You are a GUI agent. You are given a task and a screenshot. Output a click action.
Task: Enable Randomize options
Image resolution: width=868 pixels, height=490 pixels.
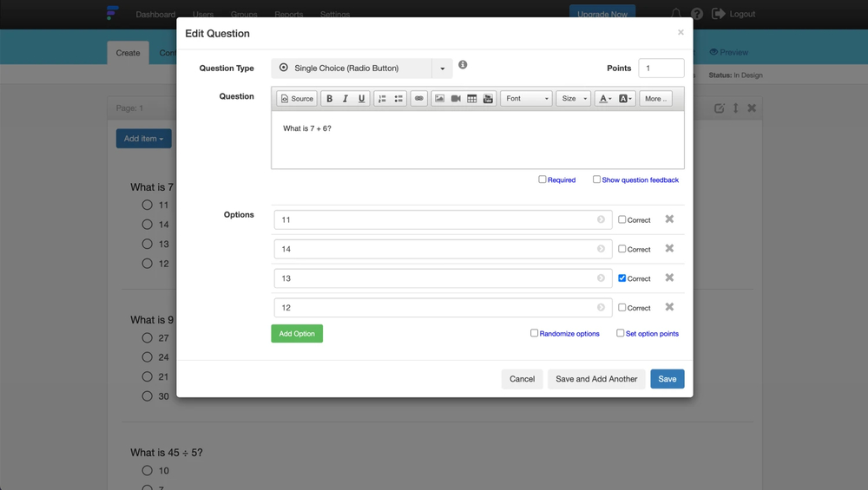coord(534,333)
